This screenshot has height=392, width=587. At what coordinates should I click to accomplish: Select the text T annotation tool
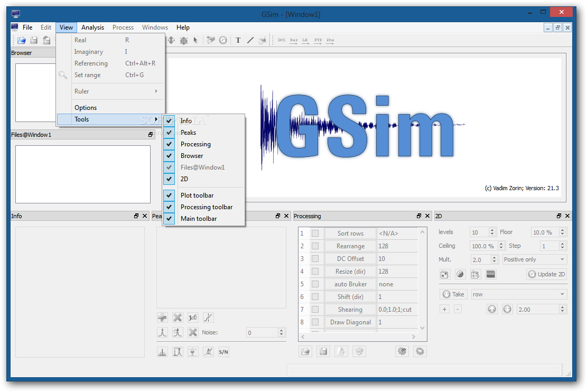point(238,40)
